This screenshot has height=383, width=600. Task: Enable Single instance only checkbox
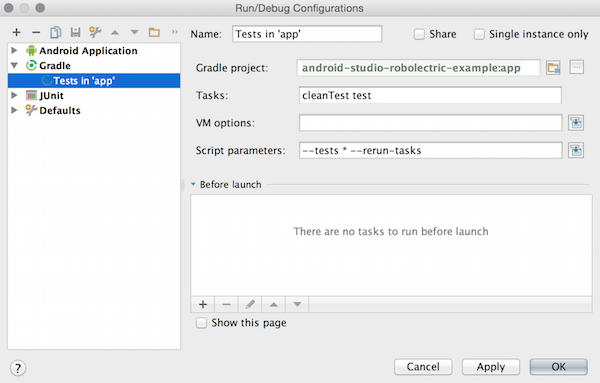(479, 34)
